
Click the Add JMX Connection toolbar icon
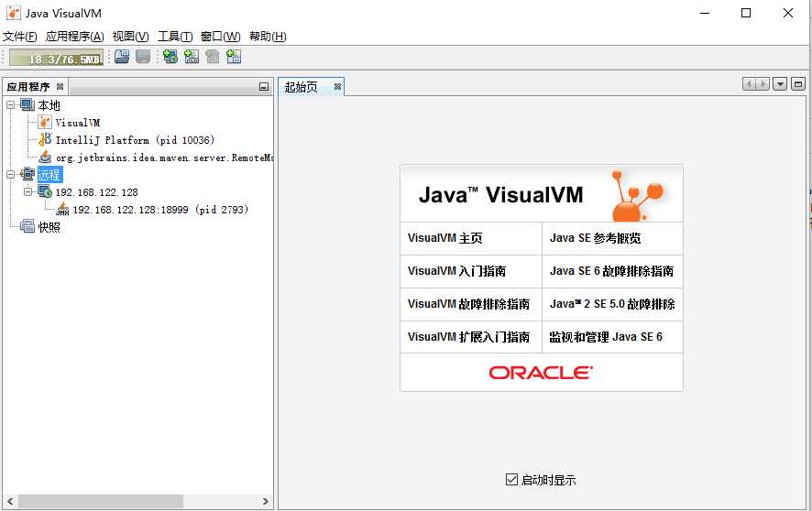pyautogui.click(x=192, y=57)
